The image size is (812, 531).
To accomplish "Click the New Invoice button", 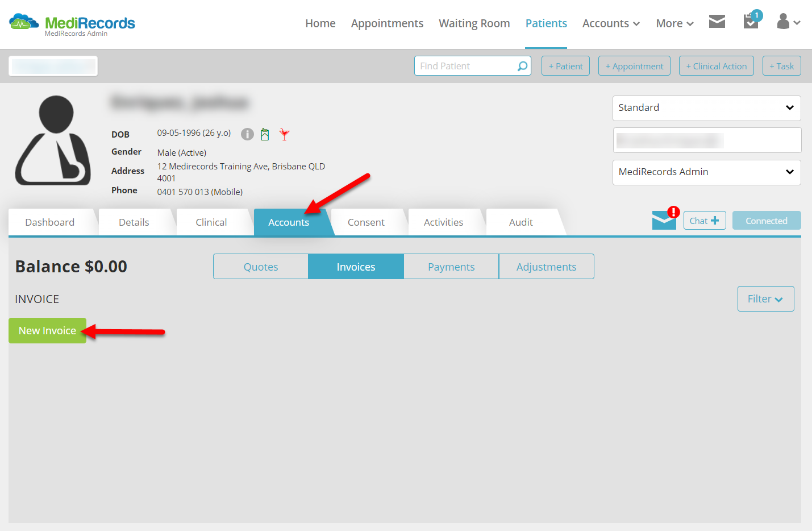I will 47,330.
